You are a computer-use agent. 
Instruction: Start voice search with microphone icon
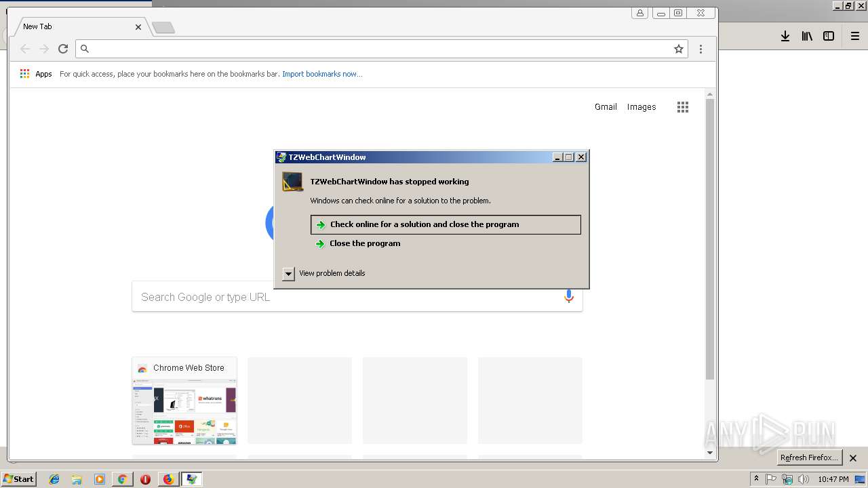[x=569, y=296]
